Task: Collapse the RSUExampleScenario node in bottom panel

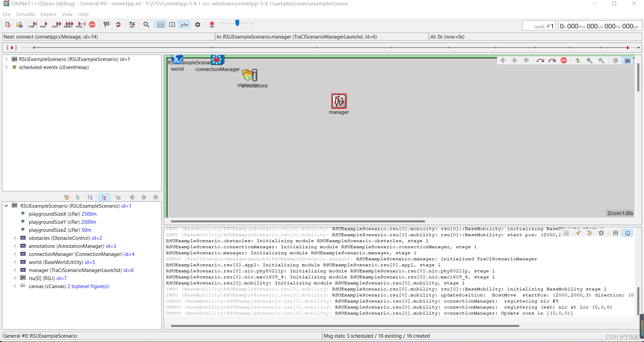Action: (x=6, y=206)
